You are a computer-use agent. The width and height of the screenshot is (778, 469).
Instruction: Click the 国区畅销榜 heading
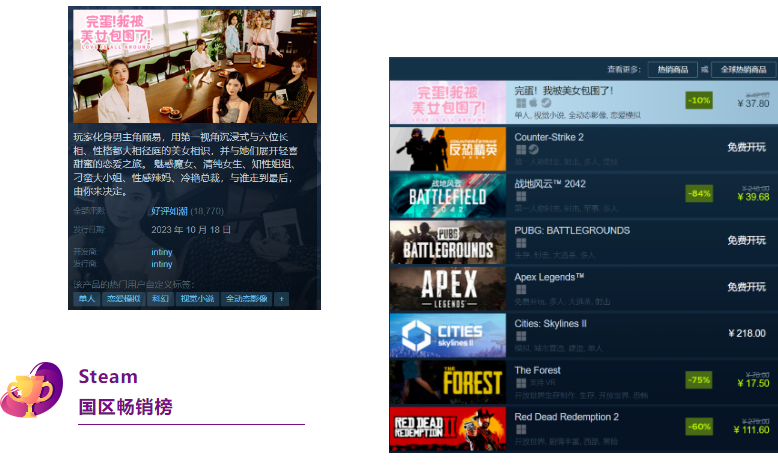click(126, 407)
